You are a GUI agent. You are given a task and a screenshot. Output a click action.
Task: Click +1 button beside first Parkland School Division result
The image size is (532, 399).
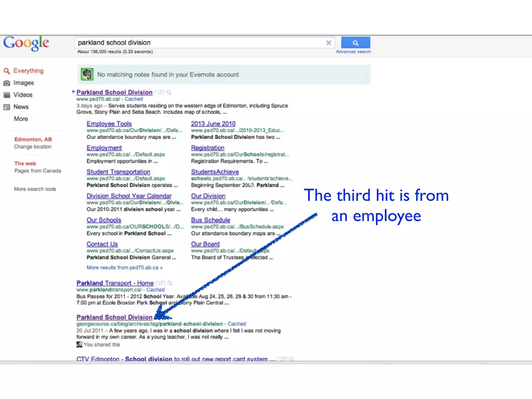pyautogui.click(x=159, y=93)
